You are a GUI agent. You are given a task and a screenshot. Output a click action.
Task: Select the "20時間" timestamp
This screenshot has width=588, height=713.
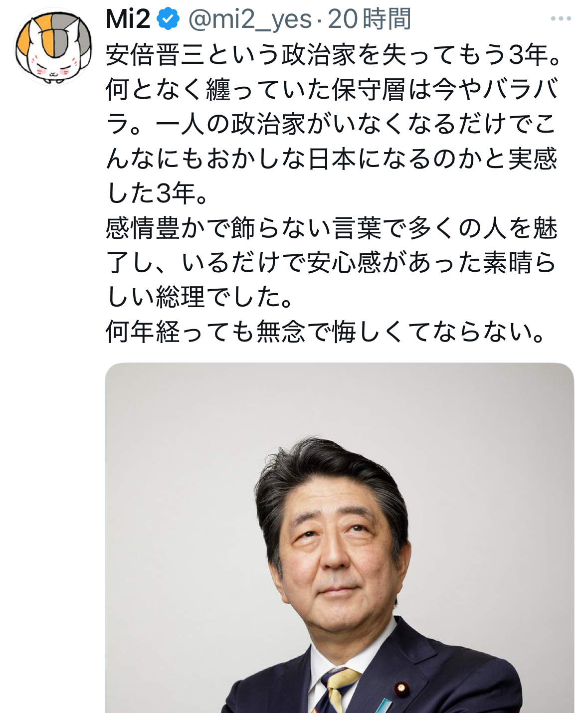coord(369,19)
